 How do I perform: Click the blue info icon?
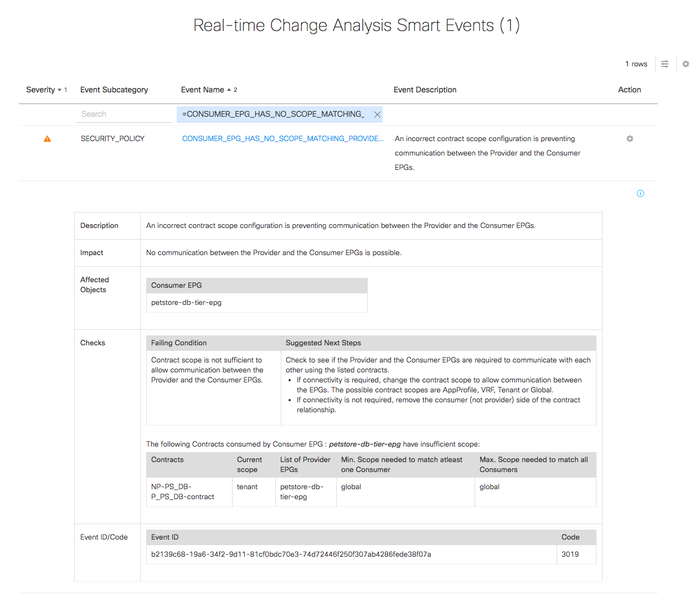tap(640, 194)
